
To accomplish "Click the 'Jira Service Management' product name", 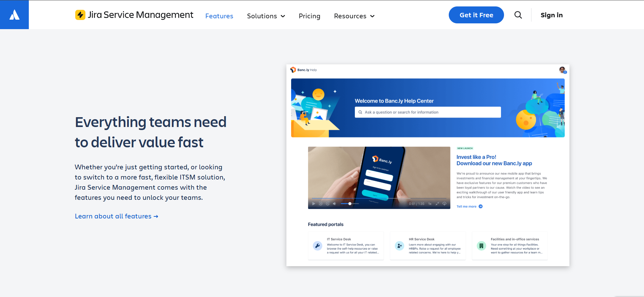I will click(140, 15).
